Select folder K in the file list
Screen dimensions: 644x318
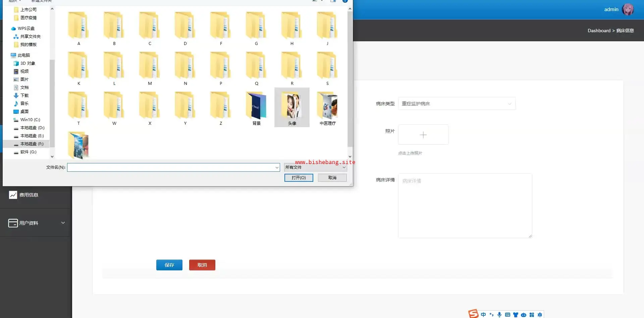pos(78,68)
